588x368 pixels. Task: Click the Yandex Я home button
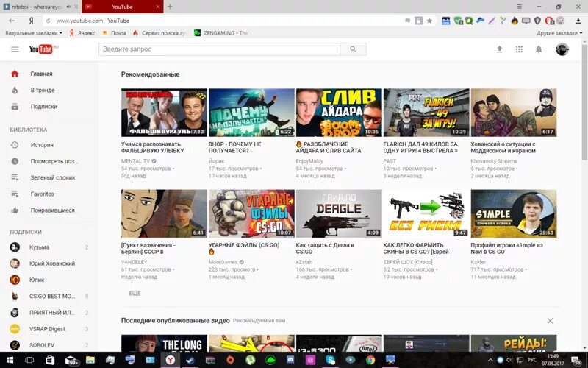31,21
